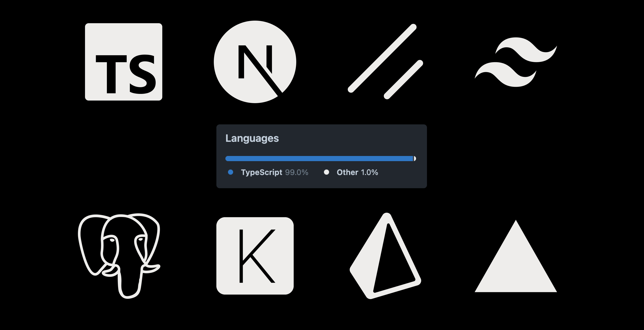Click the Other language label

(x=348, y=172)
